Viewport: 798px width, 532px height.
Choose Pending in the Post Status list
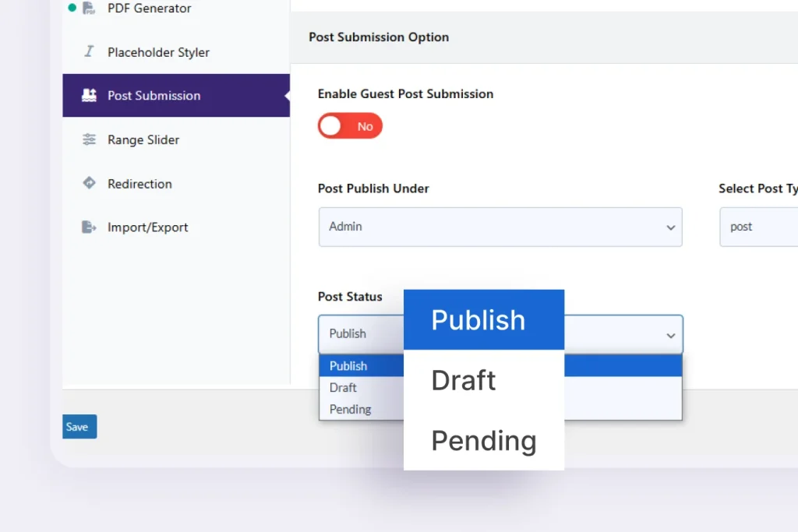pyautogui.click(x=362, y=410)
